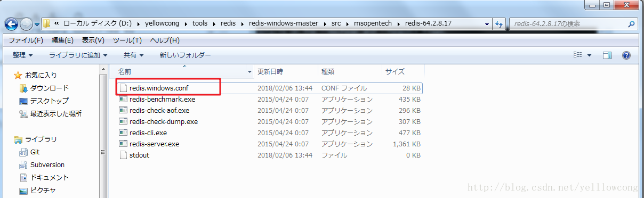Viewport: 644px width, 198px height.
Task: Click the redis-windows-master breadcrumb segment
Action: (283, 24)
